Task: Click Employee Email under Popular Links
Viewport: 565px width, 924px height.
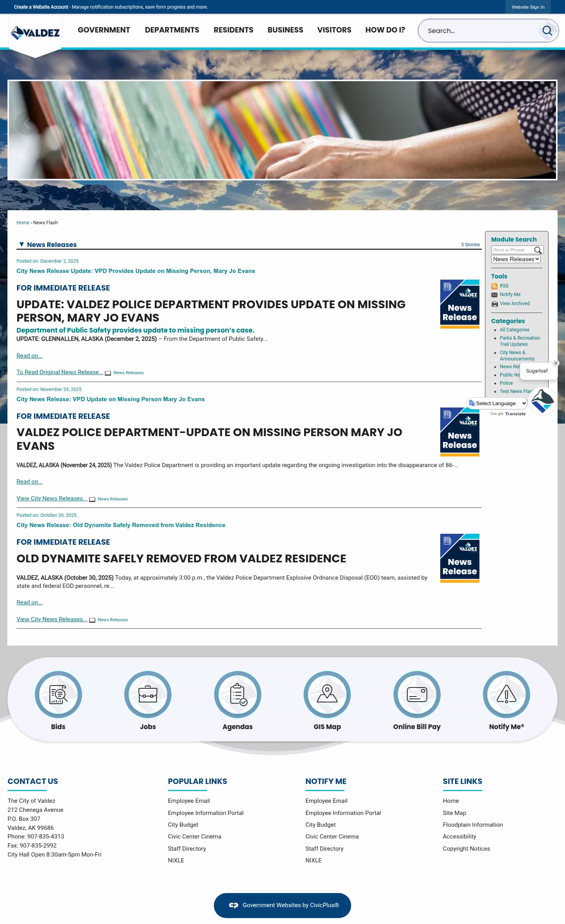Action: [x=189, y=801]
